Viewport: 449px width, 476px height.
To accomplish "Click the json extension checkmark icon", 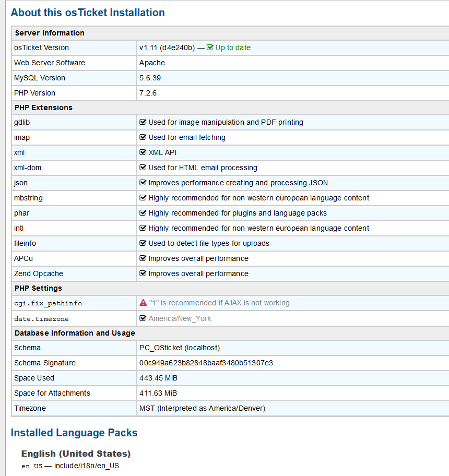I will tap(143, 183).
